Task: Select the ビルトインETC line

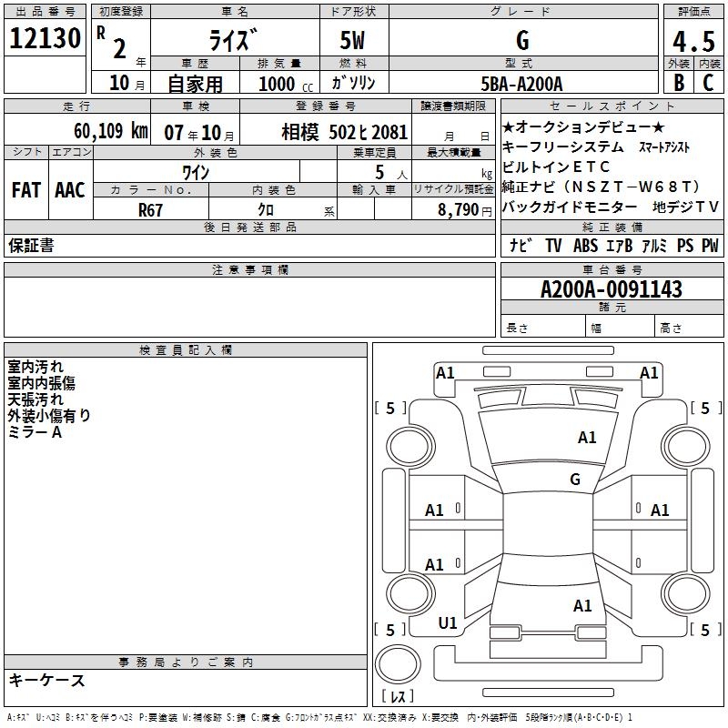Action: (556, 167)
